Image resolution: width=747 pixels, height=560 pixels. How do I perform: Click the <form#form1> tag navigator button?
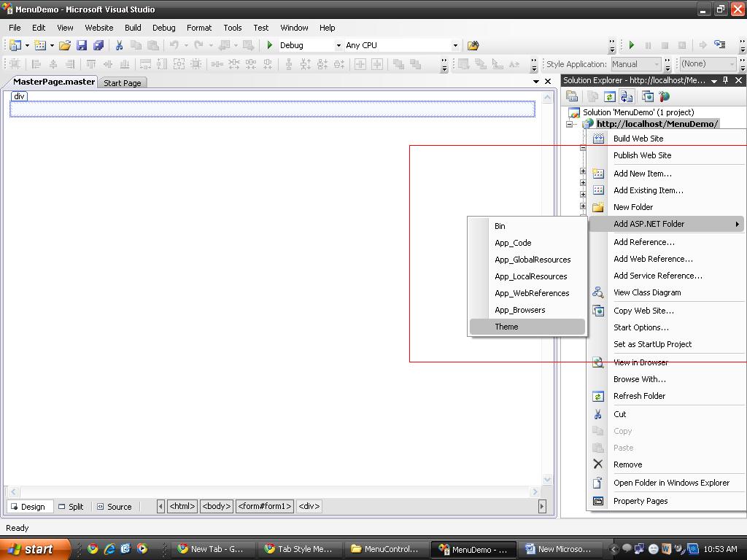(265, 506)
